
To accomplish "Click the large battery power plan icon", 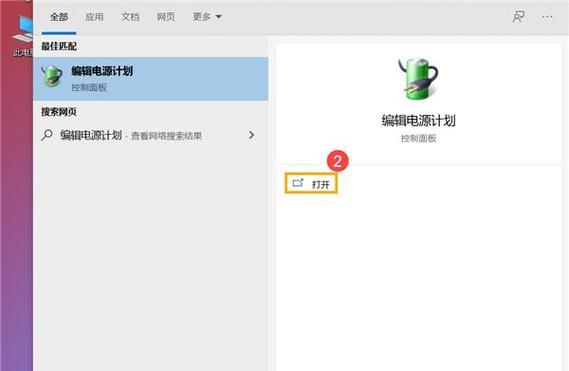I will (x=418, y=78).
